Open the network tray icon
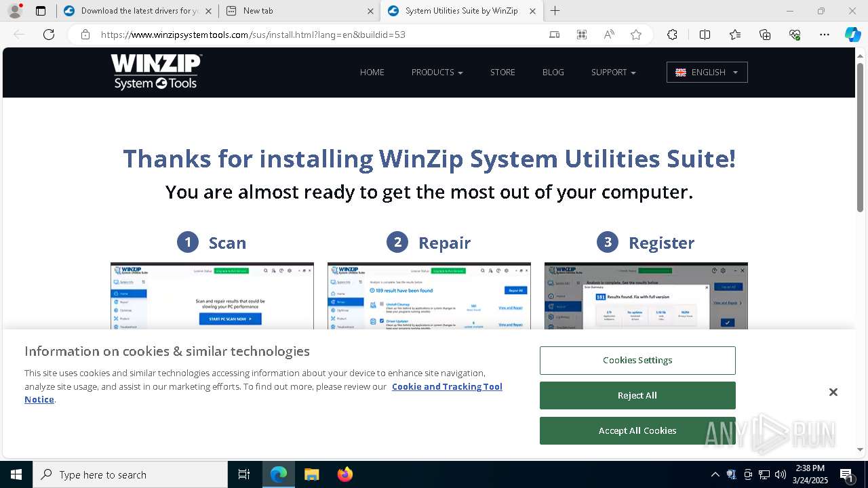Screen dimensions: 868x488 (764, 474)
